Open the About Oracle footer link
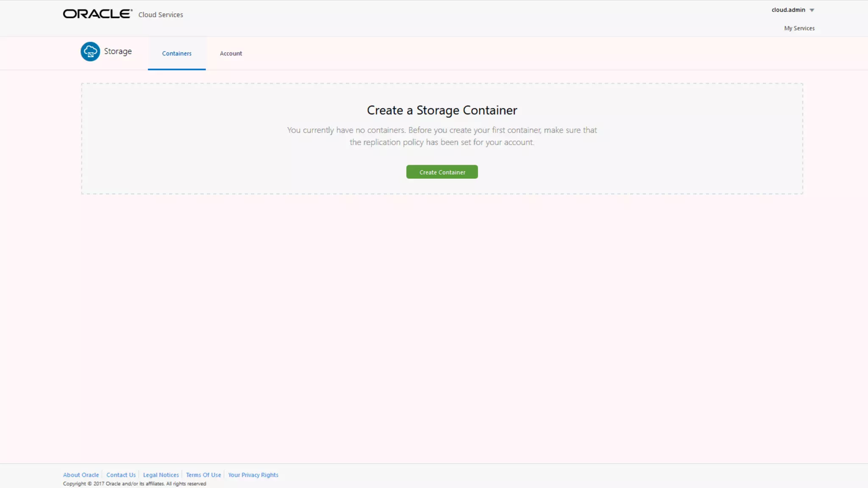This screenshot has width=868, height=488. pyautogui.click(x=81, y=475)
